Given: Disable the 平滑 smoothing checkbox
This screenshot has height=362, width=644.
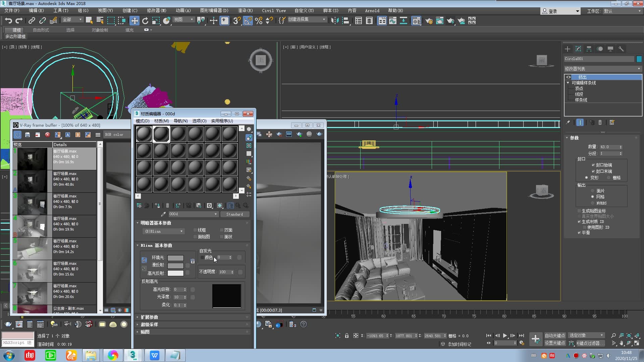Looking at the screenshot, I should [579, 233].
